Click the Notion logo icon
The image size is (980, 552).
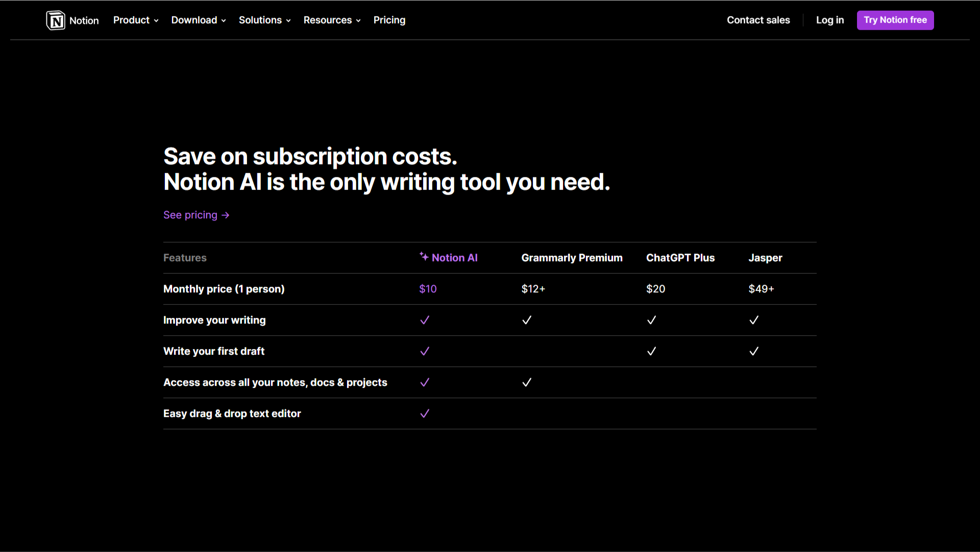click(56, 20)
